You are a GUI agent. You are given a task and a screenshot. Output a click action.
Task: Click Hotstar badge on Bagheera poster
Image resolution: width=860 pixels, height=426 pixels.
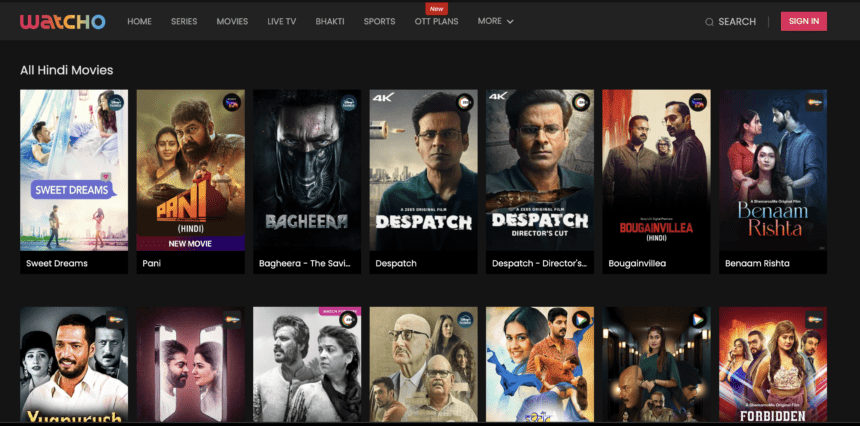pos(348,103)
